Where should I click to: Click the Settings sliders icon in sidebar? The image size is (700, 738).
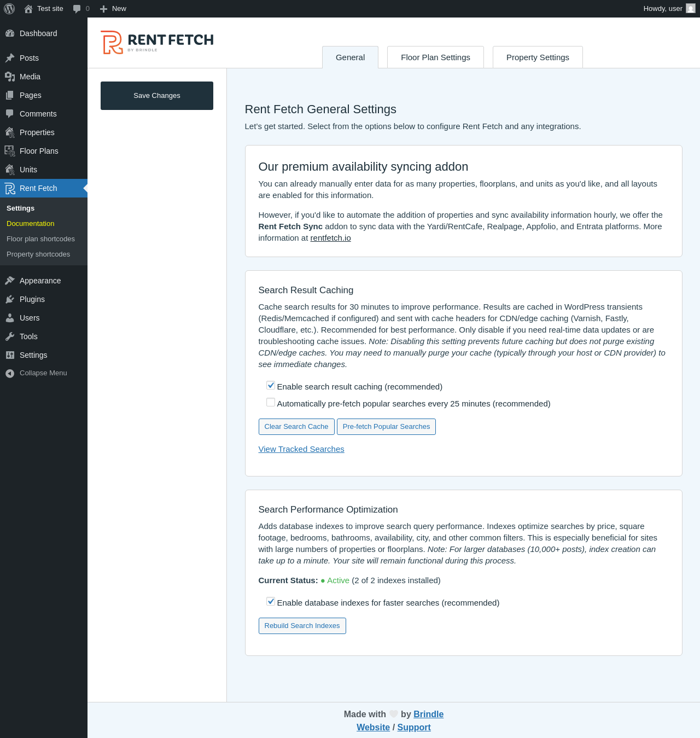10,355
